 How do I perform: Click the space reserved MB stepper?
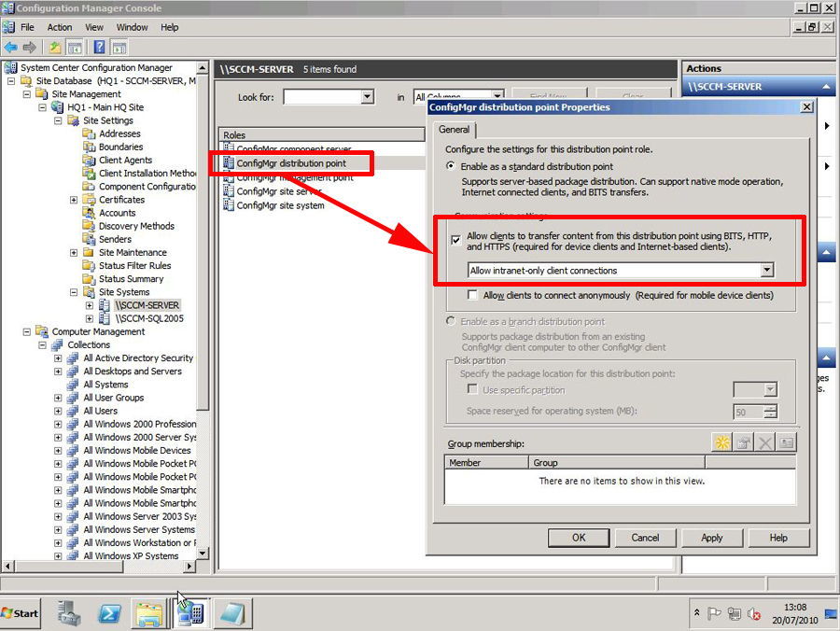point(770,412)
